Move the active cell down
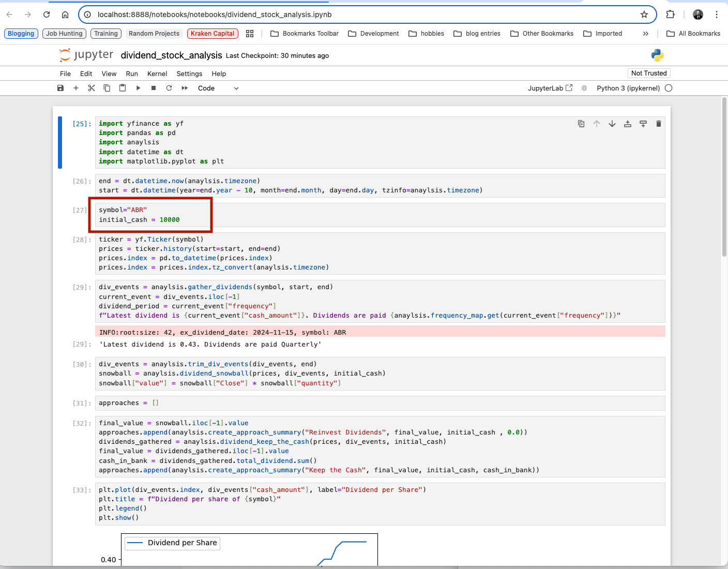 (x=612, y=124)
